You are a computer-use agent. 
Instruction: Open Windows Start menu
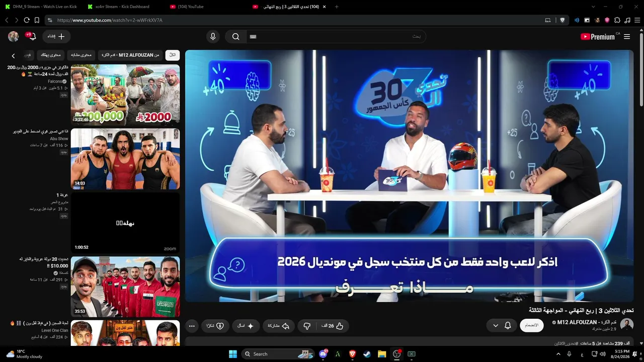pyautogui.click(x=233, y=354)
